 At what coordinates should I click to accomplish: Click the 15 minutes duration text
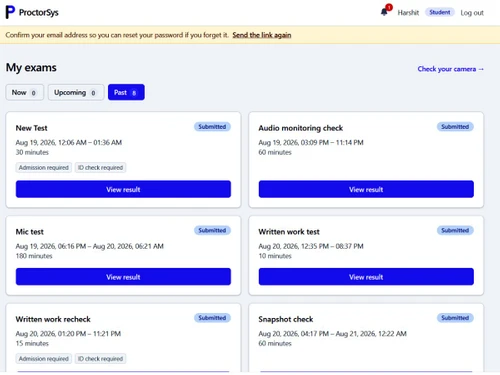tap(32, 343)
